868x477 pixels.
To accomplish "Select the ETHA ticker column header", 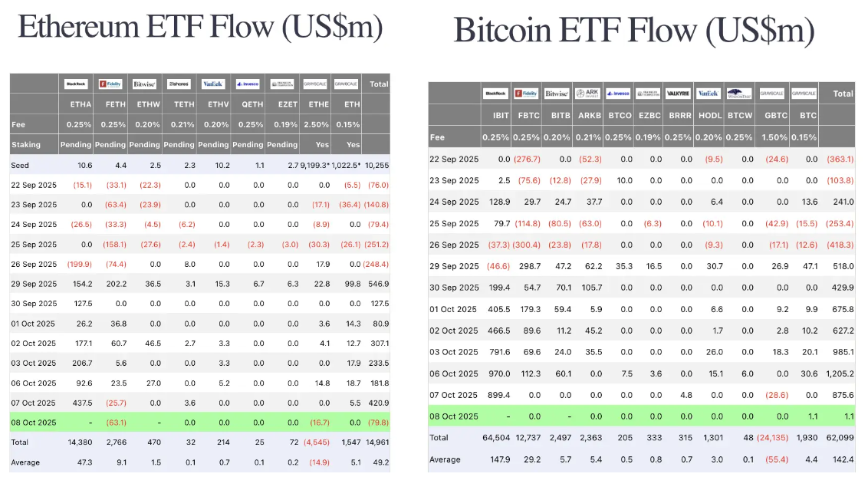I will pyautogui.click(x=80, y=104).
